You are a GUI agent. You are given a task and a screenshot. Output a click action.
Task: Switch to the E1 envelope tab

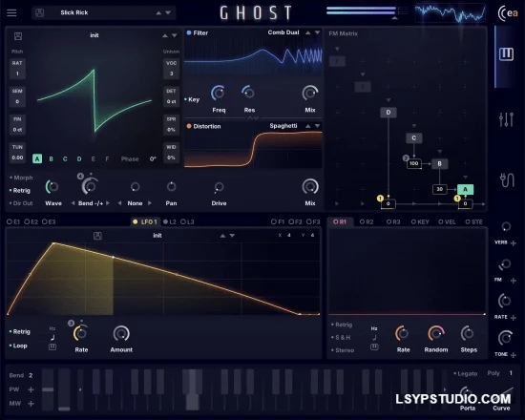coord(13,221)
